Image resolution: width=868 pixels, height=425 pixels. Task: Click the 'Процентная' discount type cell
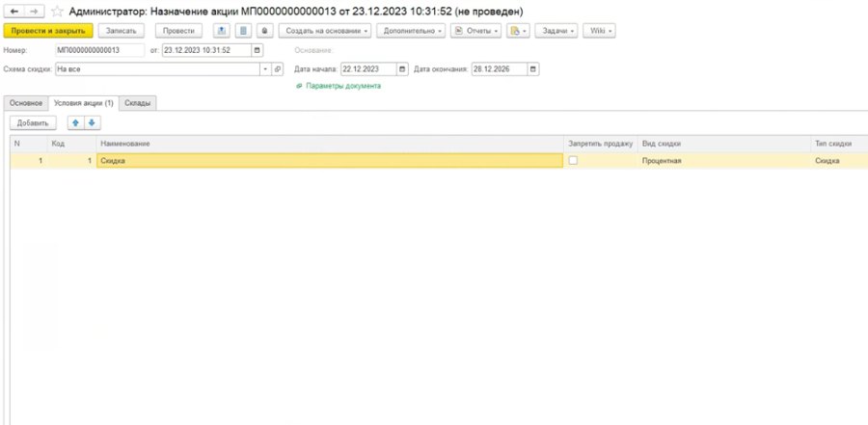coord(723,161)
